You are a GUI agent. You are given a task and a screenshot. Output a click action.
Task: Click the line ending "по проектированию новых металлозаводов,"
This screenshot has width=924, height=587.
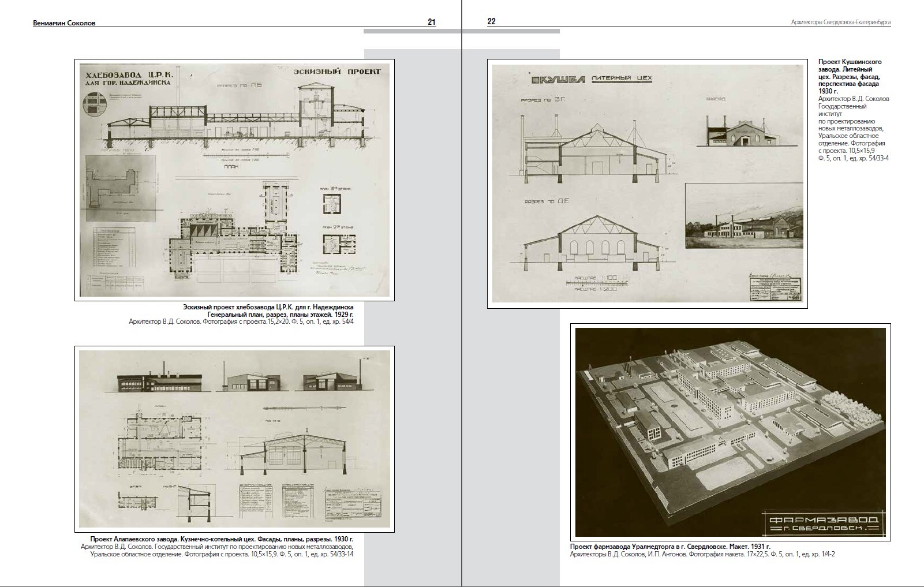coord(217,547)
